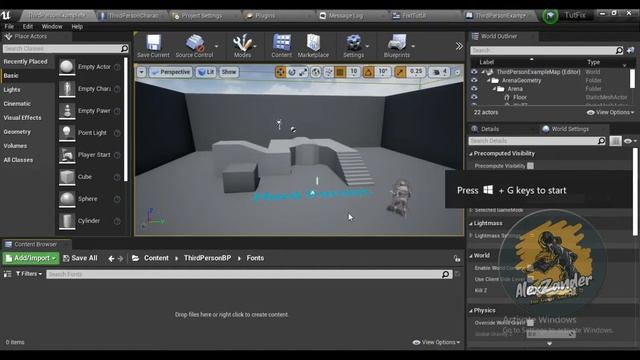Add Player Start from Place Actors

[90, 155]
